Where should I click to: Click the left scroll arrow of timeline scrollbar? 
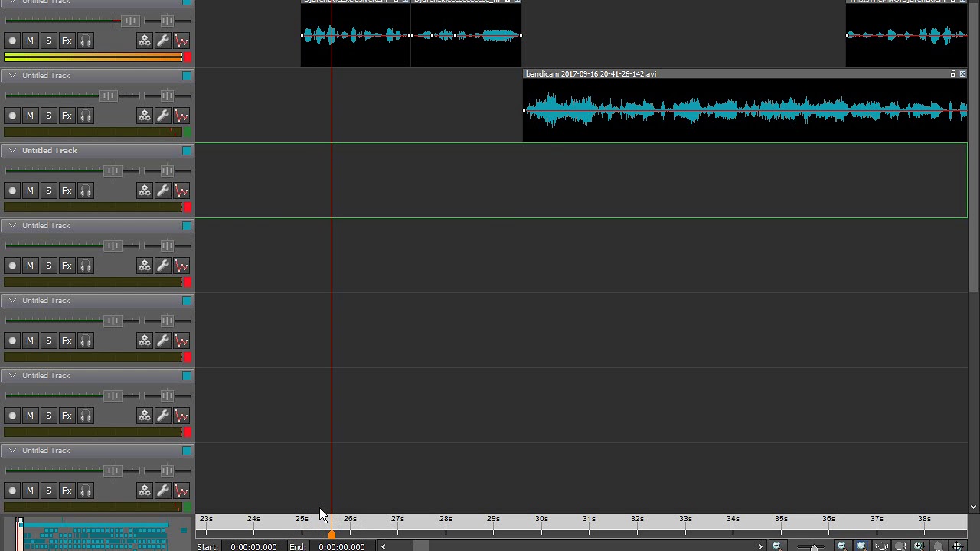pos(383,546)
